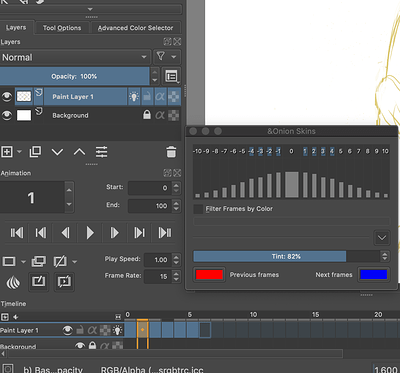Select Paint Layer 1 thumbnail
The width and height of the screenshot is (400, 373).
click(x=24, y=97)
